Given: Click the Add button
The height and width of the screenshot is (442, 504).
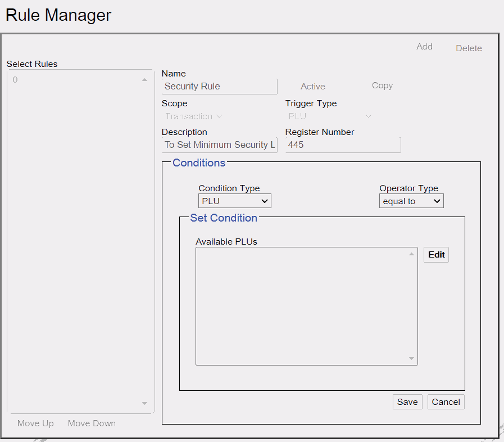Looking at the screenshot, I should [424, 47].
